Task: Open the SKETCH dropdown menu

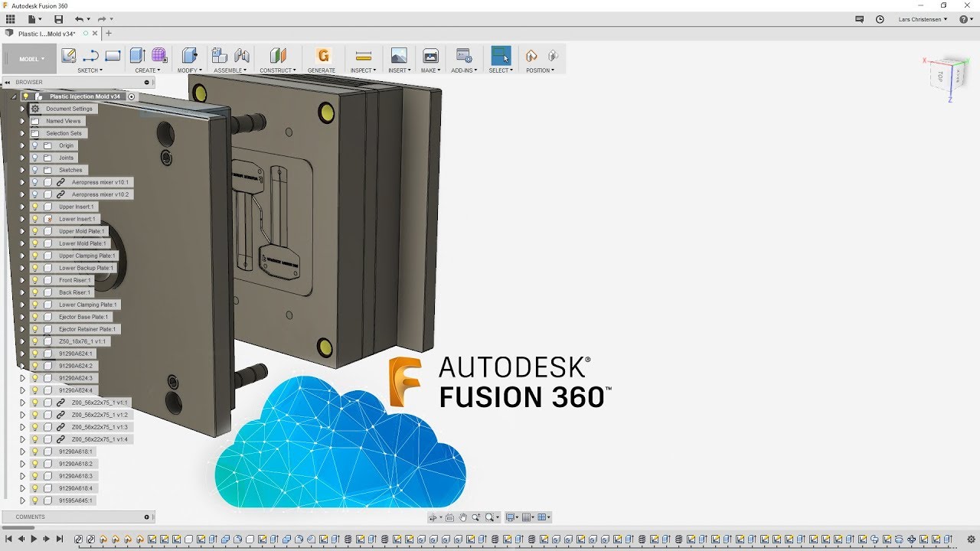Action: pos(90,70)
